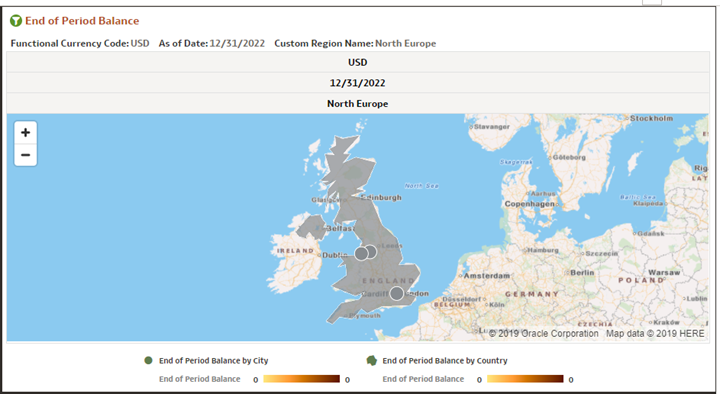Zoom in the map with the plus button

(x=26, y=133)
